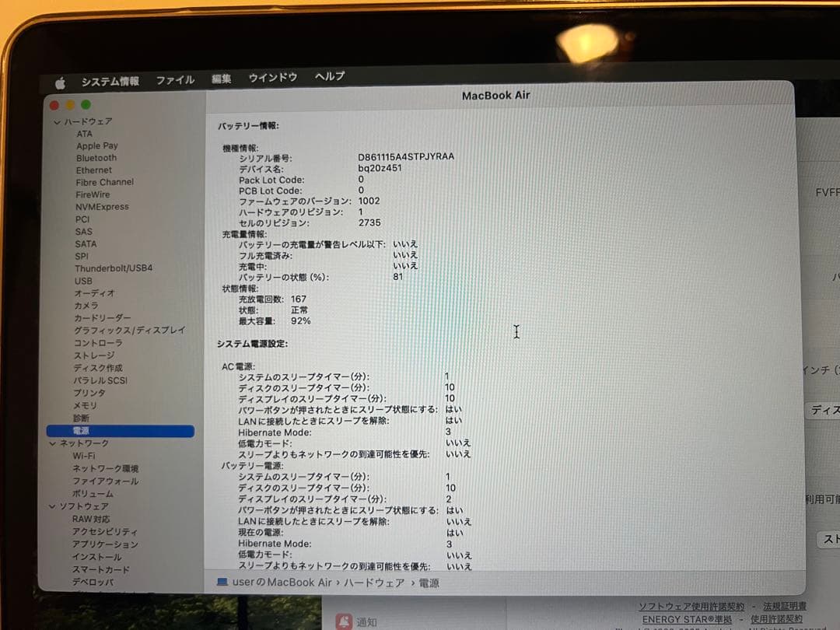Open the ヘルプ menu
This screenshot has width=840, height=630.
[329, 78]
